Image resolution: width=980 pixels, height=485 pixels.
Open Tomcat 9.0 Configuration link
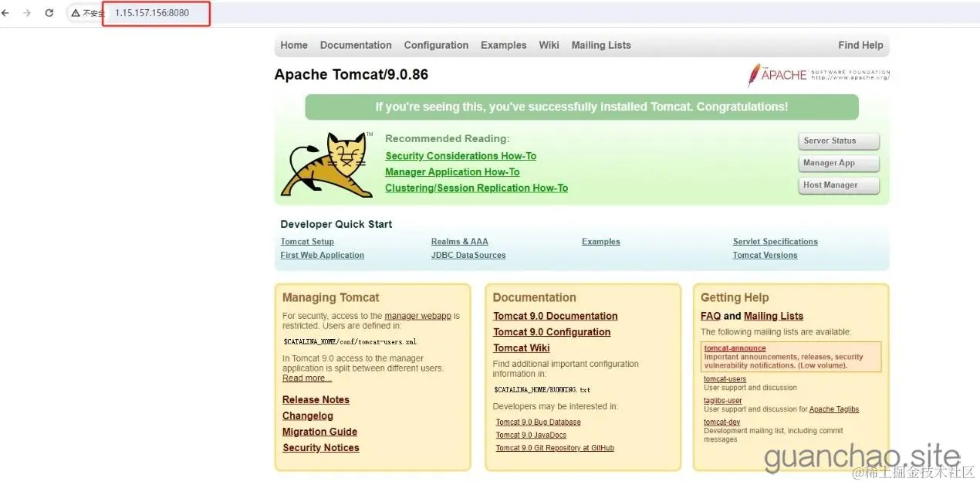(x=552, y=332)
